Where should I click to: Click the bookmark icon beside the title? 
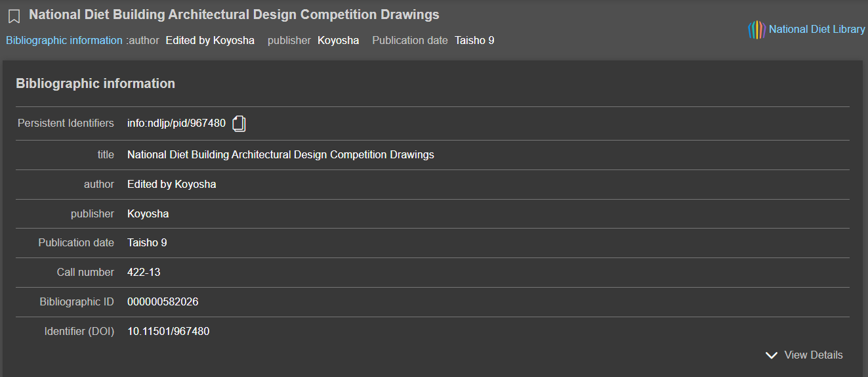[x=14, y=16]
